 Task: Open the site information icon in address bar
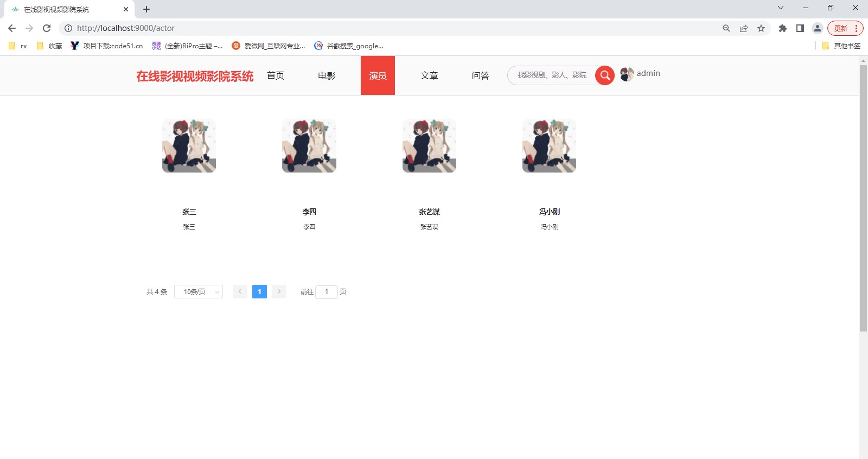[68, 28]
